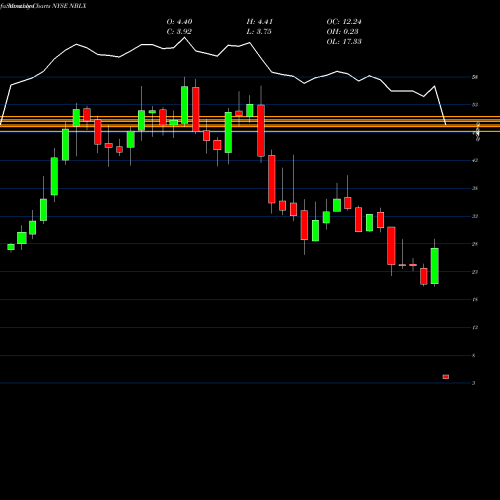Click the 53 price axis label
The image size is (500, 500).
(475, 105)
